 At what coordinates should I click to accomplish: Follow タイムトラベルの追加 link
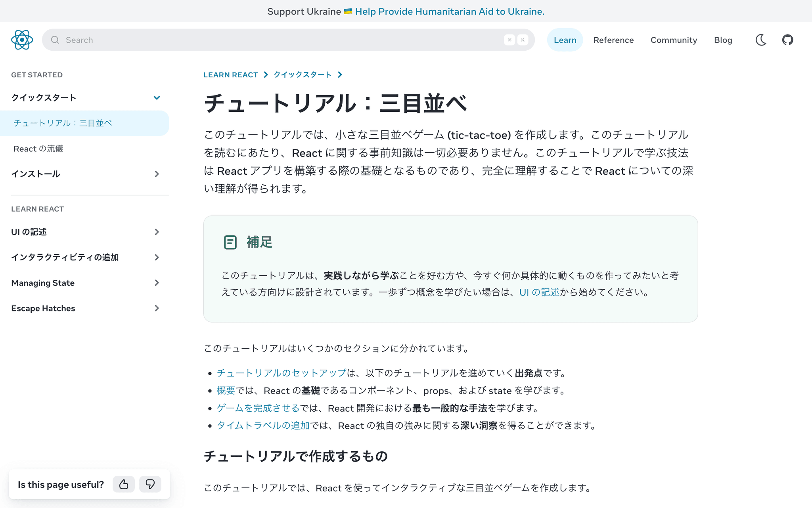263,425
